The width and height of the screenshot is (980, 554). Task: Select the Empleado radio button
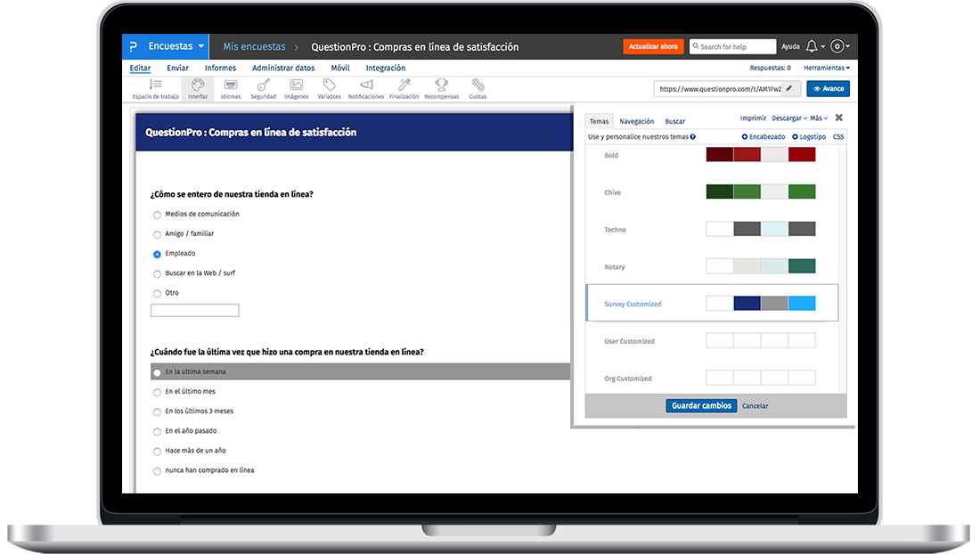click(157, 254)
